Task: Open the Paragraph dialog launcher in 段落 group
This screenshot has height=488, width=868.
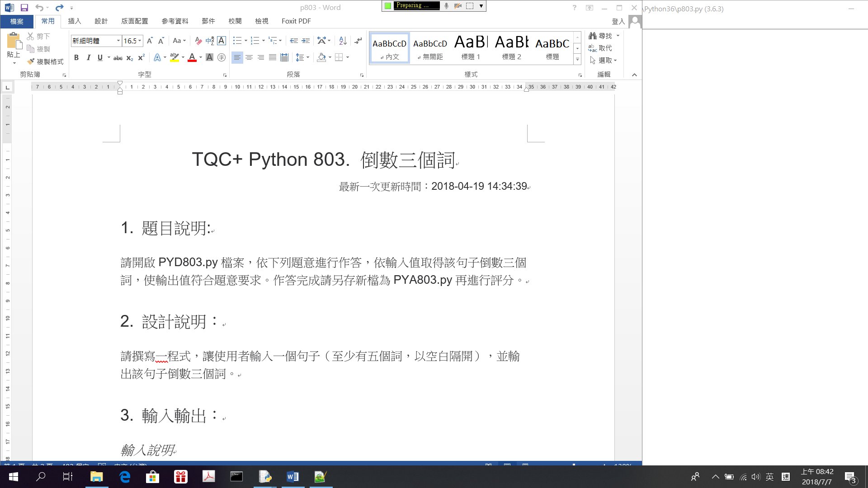Action: (362, 75)
